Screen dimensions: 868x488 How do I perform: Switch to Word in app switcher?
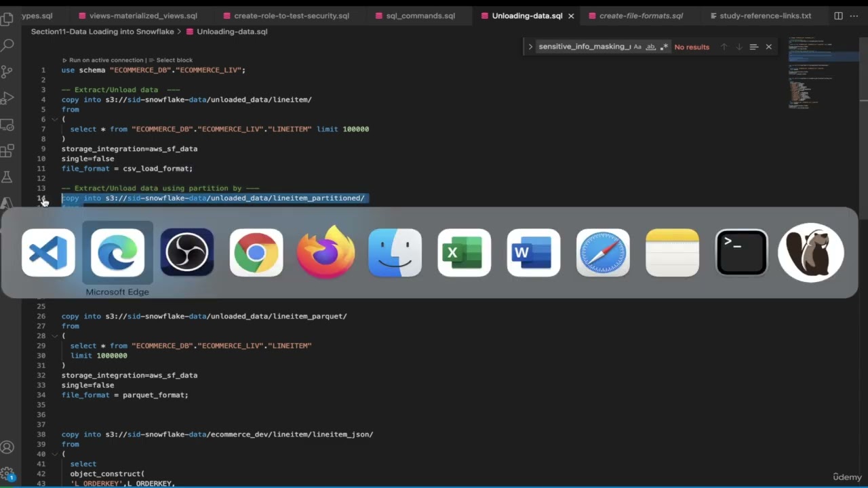point(534,253)
